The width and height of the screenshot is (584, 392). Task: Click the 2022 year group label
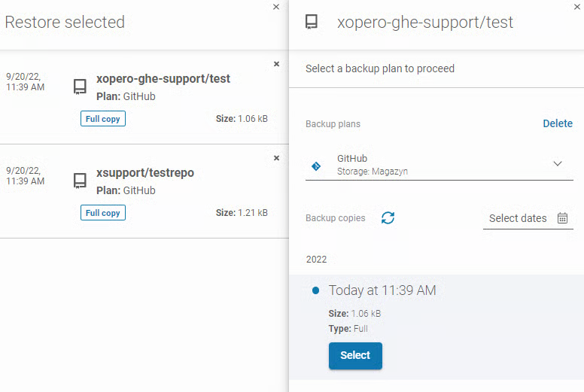317,260
